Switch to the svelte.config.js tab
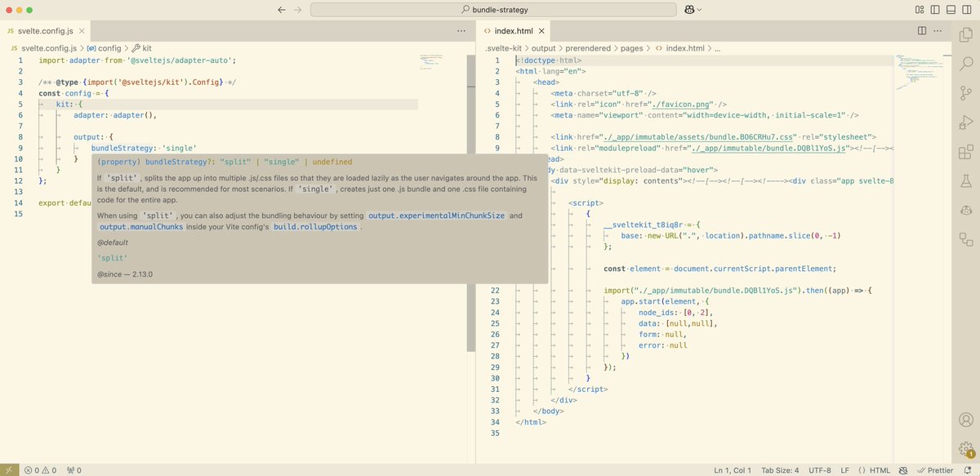Viewport: 980px width, 476px height. click(x=45, y=30)
